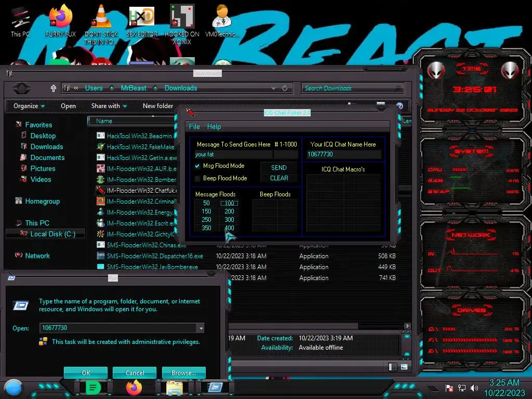Select Desktop in Favorites sidebar

click(x=43, y=136)
